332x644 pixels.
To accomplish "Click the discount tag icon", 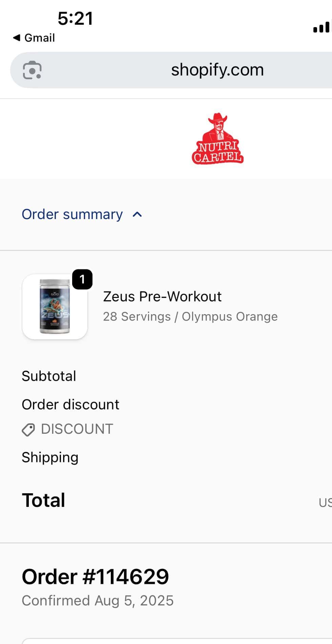I will 28,430.
